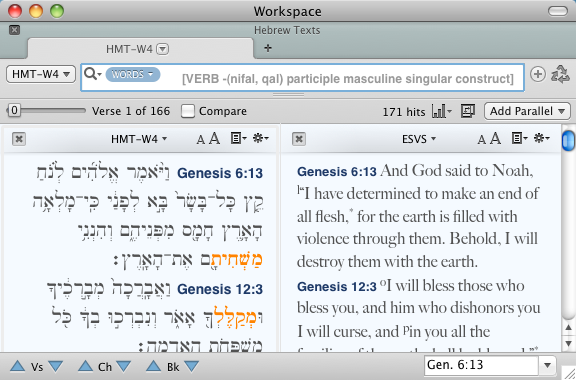Open the magnifying glass search history
Image resolution: width=576 pixels, height=380 pixels.
pyautogui.click(x=92, y=74)
